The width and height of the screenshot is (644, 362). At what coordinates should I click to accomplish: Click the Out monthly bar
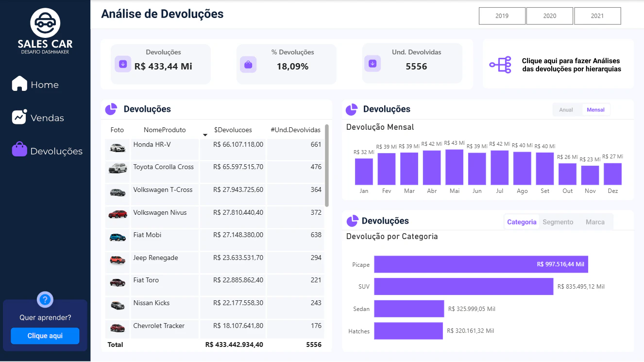[568, 174]
